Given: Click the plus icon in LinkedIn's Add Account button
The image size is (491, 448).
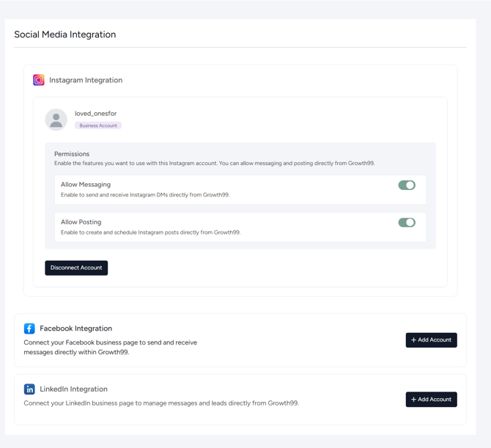Looking at the screenshot, I should click(x=414, y=400).
